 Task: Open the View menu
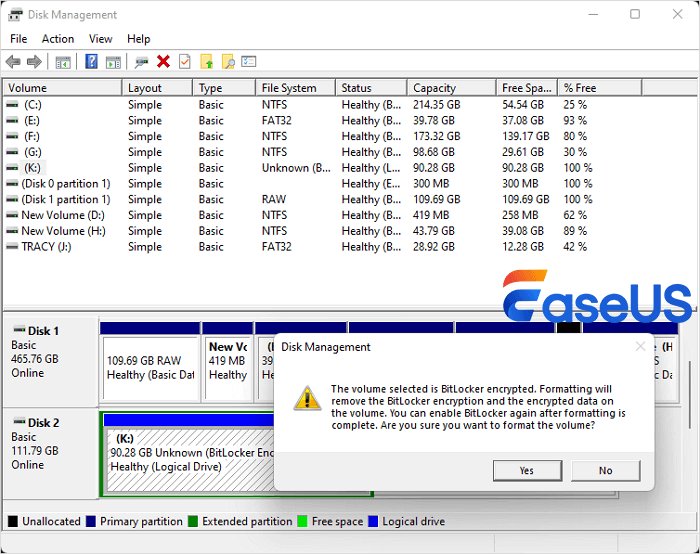[x=101, y=39]
